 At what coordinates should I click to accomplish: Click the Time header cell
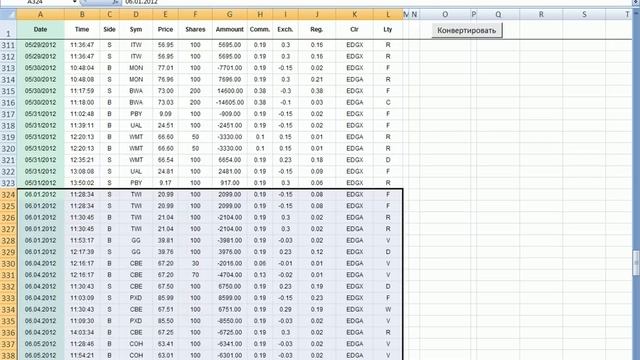82,29
